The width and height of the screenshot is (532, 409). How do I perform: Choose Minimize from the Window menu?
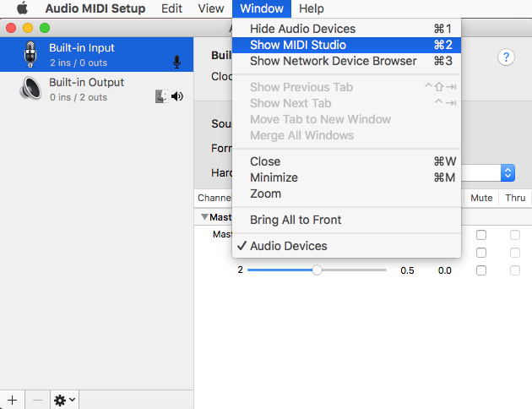(x=346, y=177)
